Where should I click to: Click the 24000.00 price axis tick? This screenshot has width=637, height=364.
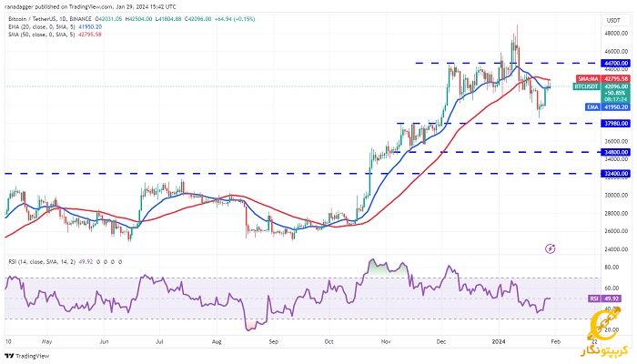(617, 249)
